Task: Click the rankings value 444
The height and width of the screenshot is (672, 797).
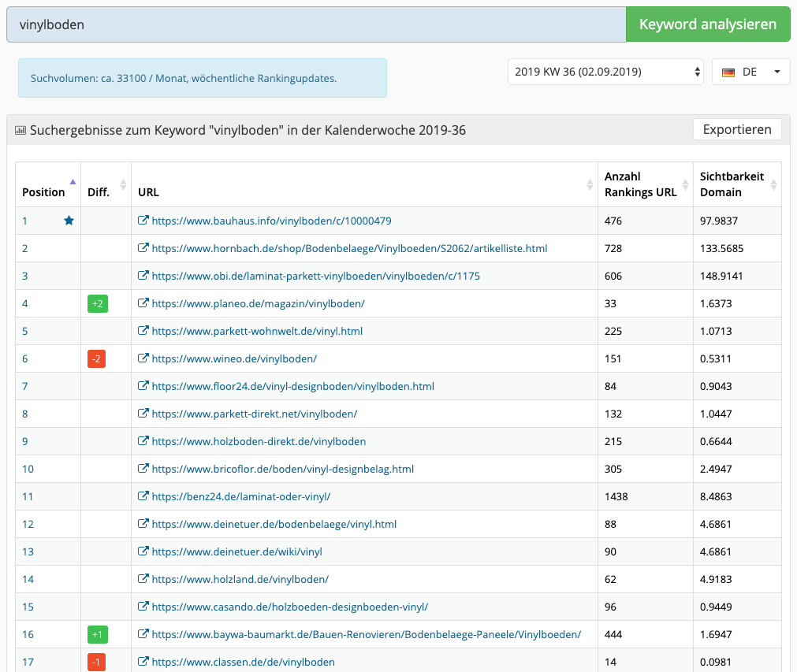Action: point(613,634)
